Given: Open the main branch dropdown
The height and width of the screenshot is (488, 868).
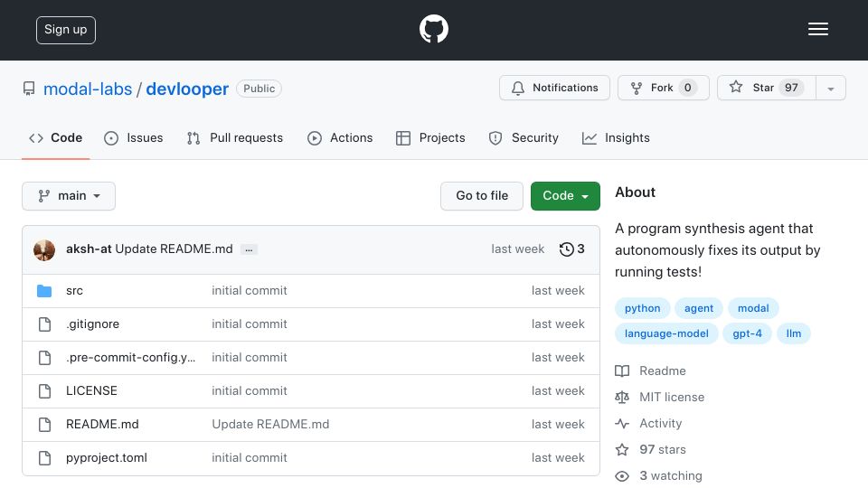Looking at the screenshot, I should [69, 196].
